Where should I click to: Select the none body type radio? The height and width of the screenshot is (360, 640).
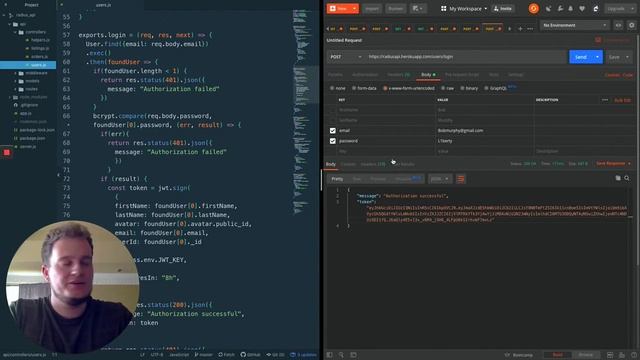pyautogui.click(x=332, y=88)
